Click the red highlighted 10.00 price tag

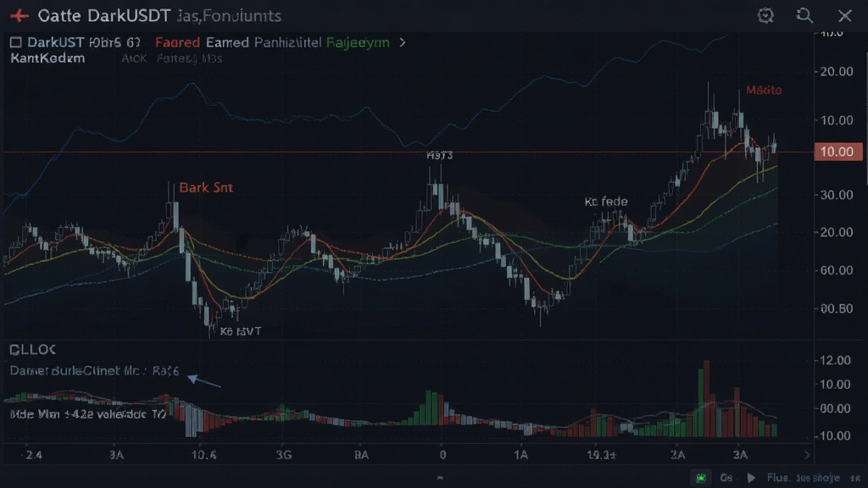coord(837,152)
